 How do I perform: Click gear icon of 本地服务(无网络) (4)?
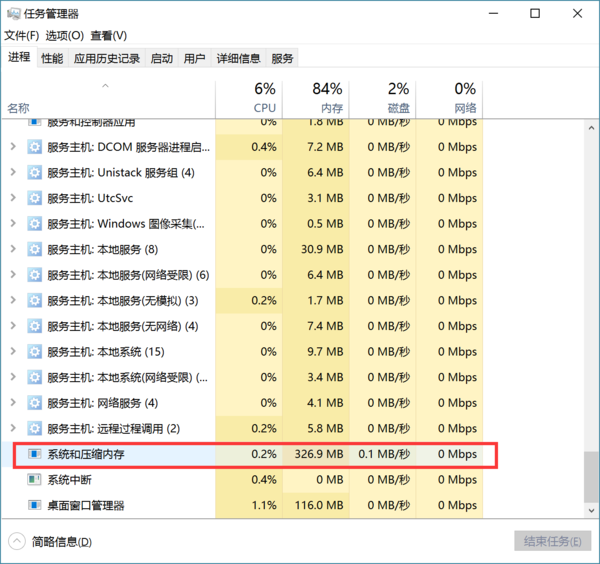[34, 326]
